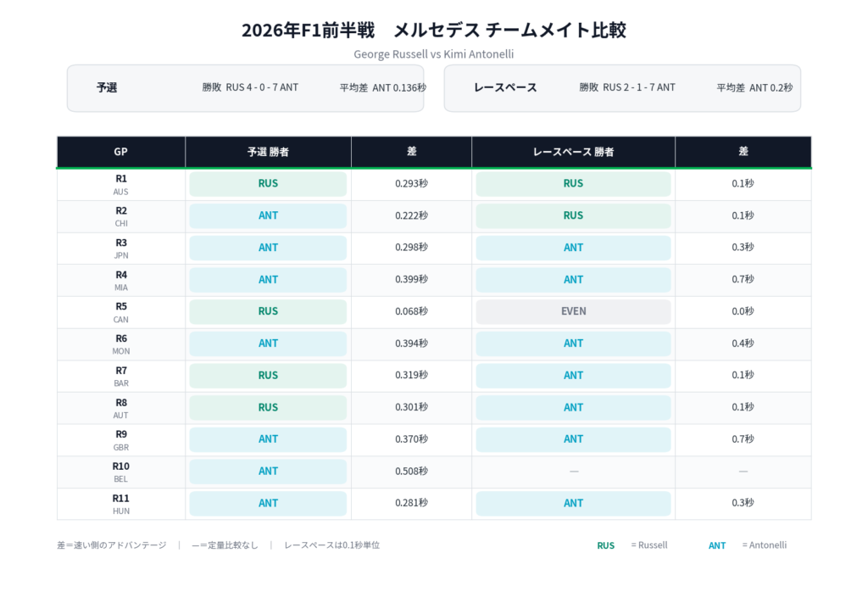Click the 0.4秒 race pace gap in R6
This screenshot has height=592, width=868.
coord(743,343)
